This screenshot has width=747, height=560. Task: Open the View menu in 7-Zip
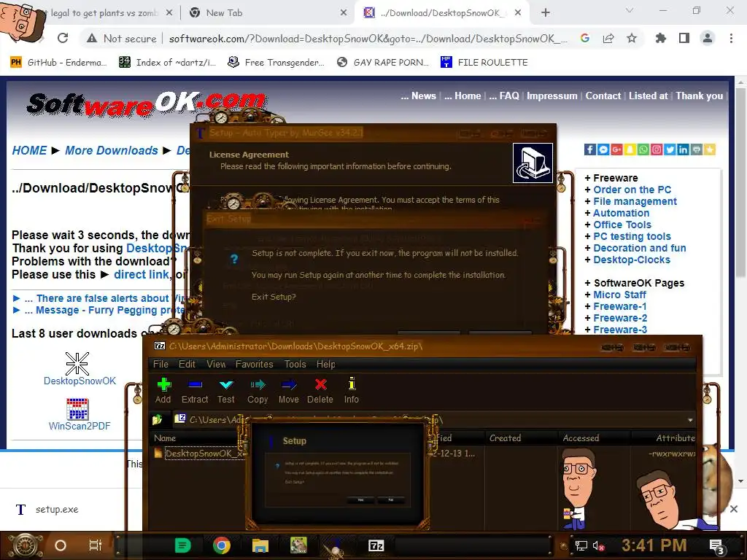(x=216, y=364)
